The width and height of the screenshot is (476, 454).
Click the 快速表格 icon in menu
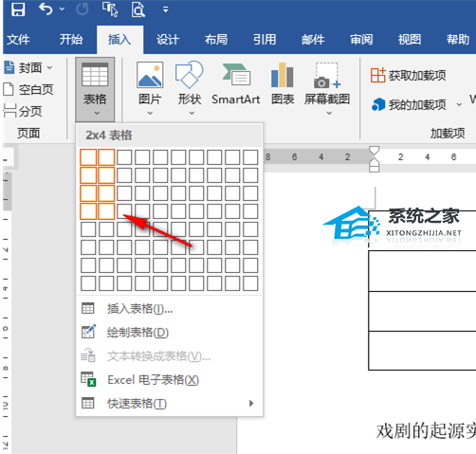point(88,403)
